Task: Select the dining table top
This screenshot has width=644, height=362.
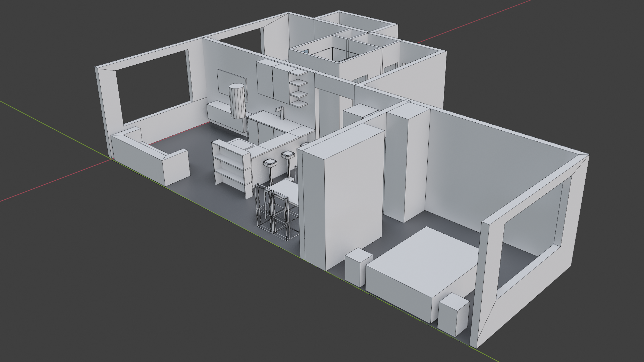Action: pos(288,189)
